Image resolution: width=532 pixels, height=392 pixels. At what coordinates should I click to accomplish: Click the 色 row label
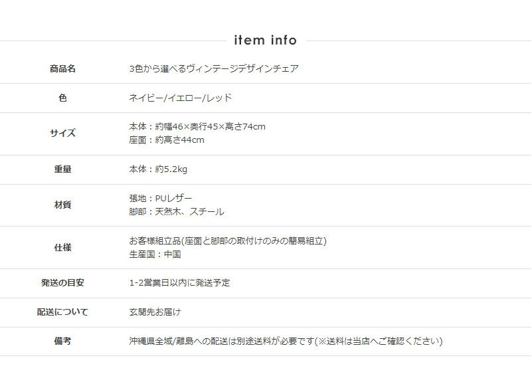click(x=62, y=98)
